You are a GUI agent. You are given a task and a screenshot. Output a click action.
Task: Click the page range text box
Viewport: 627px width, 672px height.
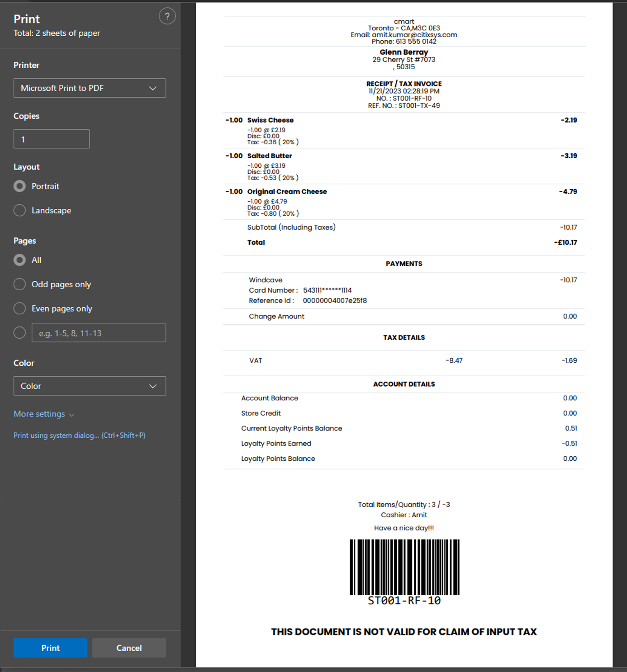coord(99,333)
